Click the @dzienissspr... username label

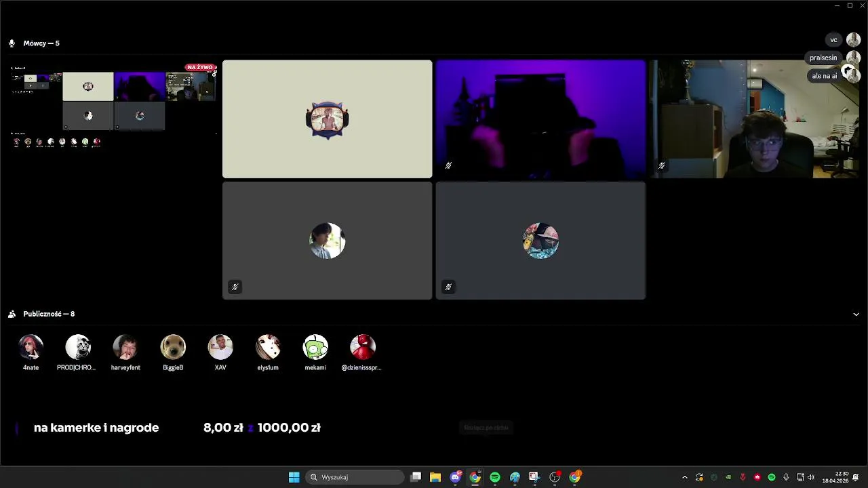coord(361,367)
